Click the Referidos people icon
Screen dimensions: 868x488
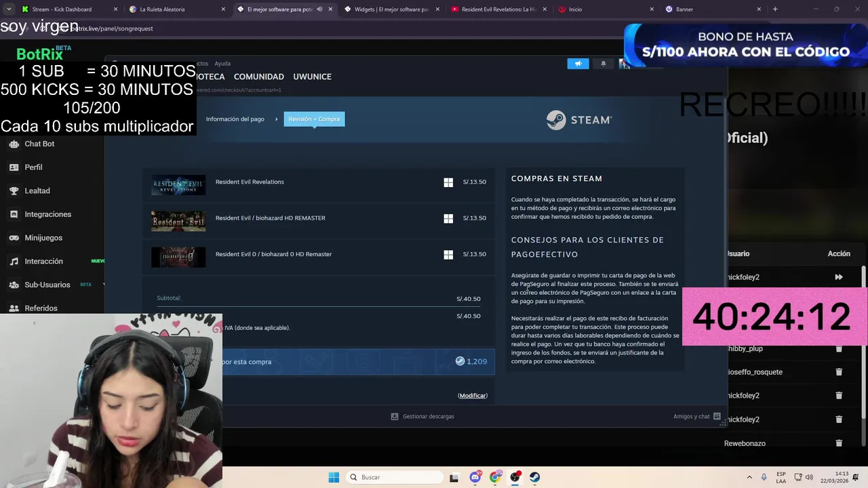14,308
